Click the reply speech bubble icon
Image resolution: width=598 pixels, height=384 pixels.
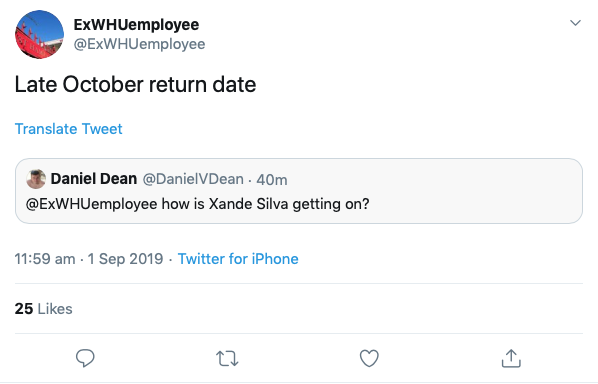[85, 358]
